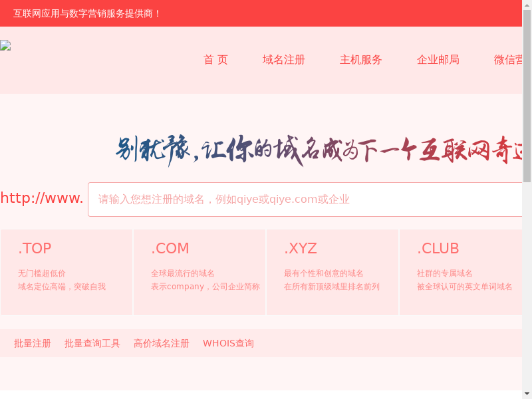Click the broken logo image icon
Image resolution: width=532 pixels, height=399 pixels.
click(x=5, y=45)
